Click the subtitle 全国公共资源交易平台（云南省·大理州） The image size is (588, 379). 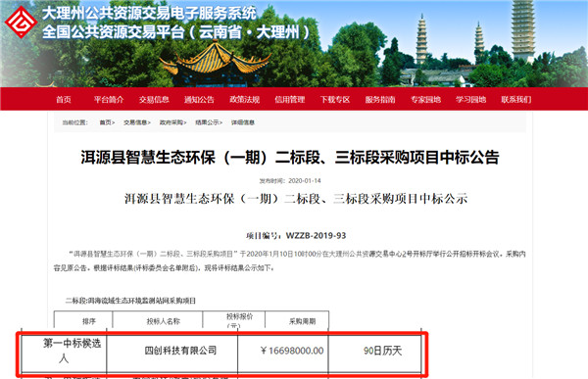click(176, 32)
